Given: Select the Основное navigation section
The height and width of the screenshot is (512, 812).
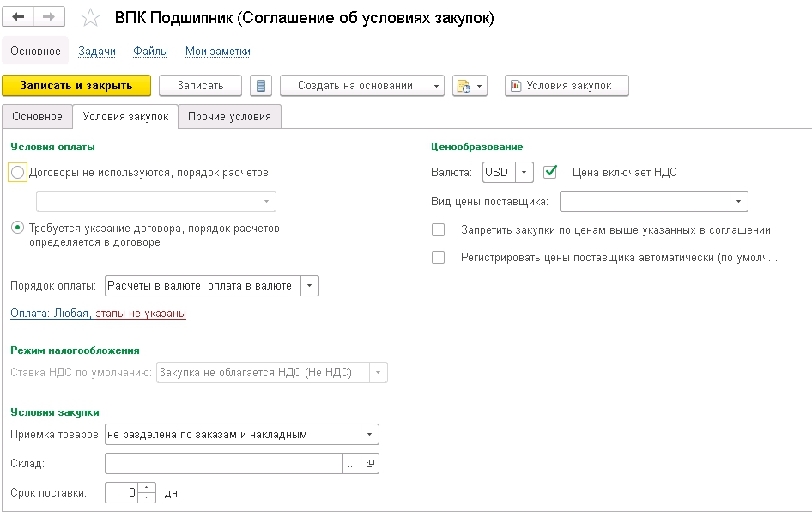Looking at the screenshot, I should (35, 51).
